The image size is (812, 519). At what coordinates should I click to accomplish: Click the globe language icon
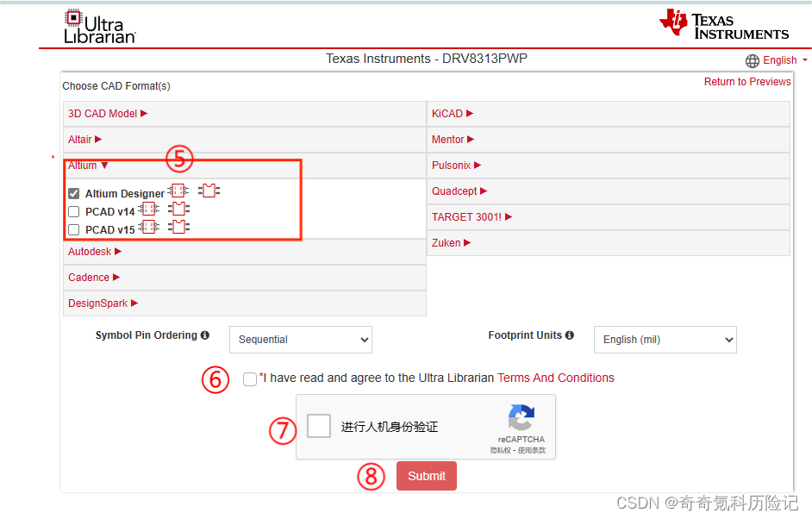tap(753, 61)
